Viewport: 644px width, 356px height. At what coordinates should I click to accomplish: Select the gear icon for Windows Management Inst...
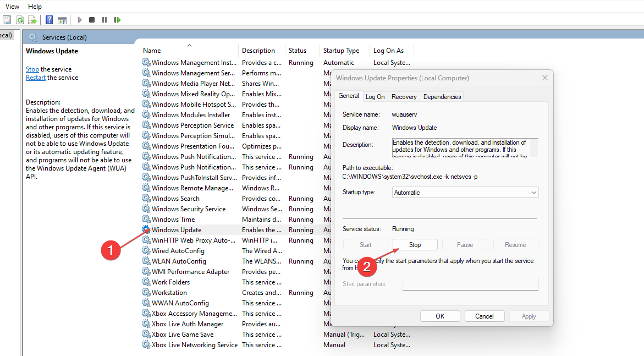(x=146, y=63)
